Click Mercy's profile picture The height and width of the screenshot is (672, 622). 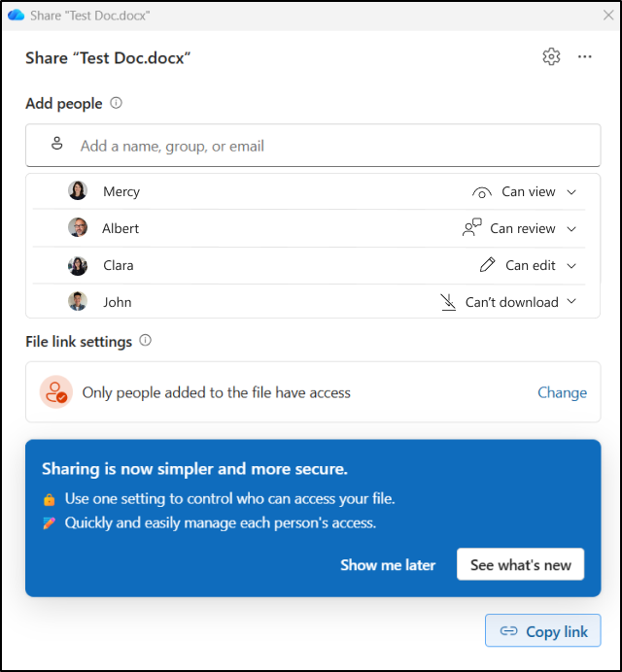pos(78,190)
